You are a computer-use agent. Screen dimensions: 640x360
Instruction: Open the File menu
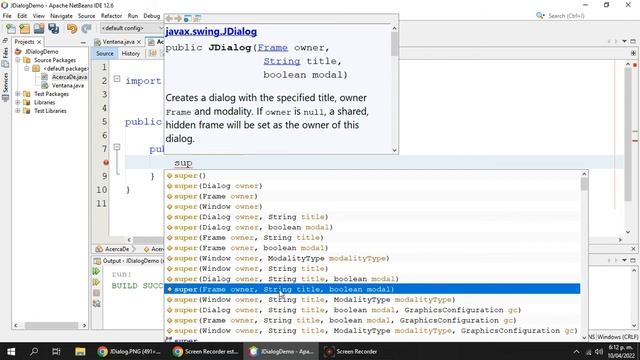(7, 16)
